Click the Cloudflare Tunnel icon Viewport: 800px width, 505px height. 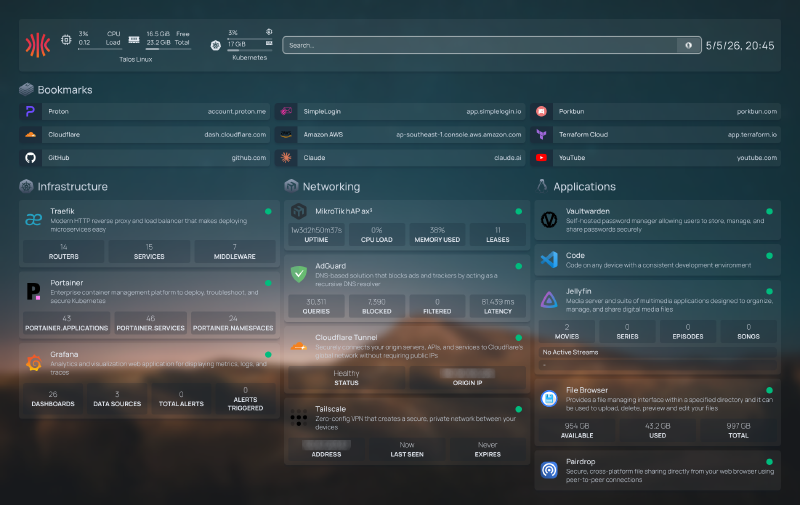tap(298, 347)
